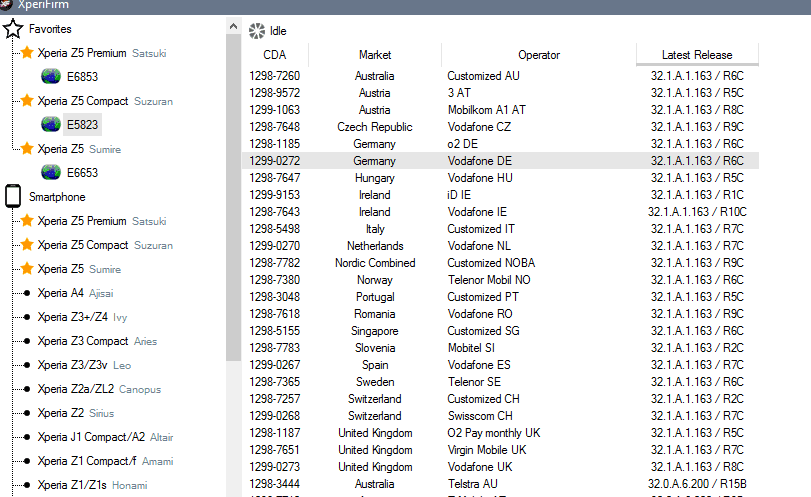
Task: Click the device list scroll up arrow
Action: (233, 26)
